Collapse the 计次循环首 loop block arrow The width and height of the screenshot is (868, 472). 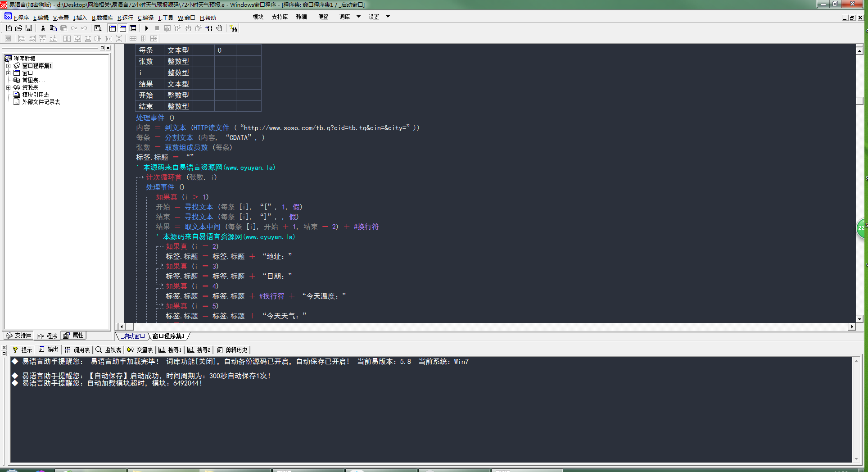pyautogui.click(x=141, y=177)
